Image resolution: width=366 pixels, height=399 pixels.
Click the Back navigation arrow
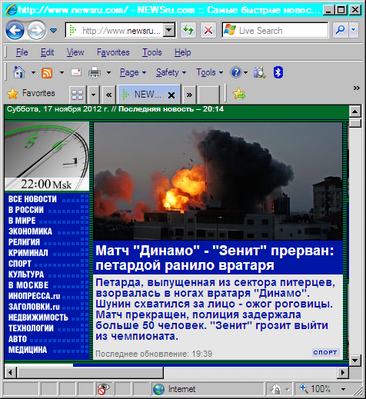tap(15, 31)
